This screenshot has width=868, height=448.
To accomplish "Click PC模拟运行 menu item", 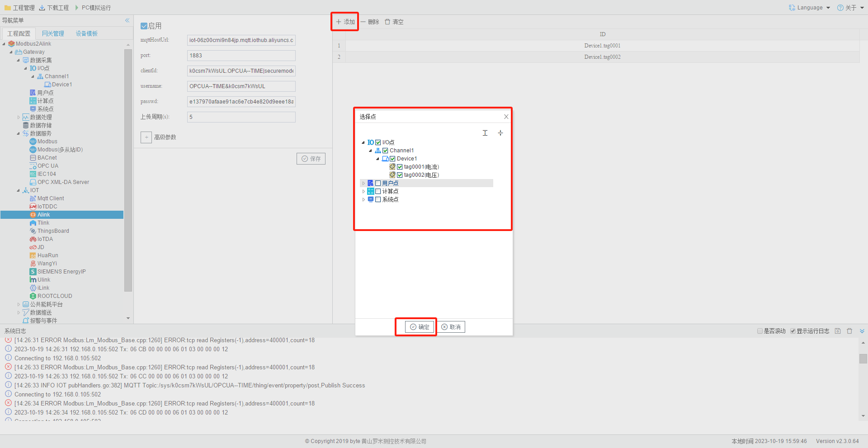I will click(93, 8).
